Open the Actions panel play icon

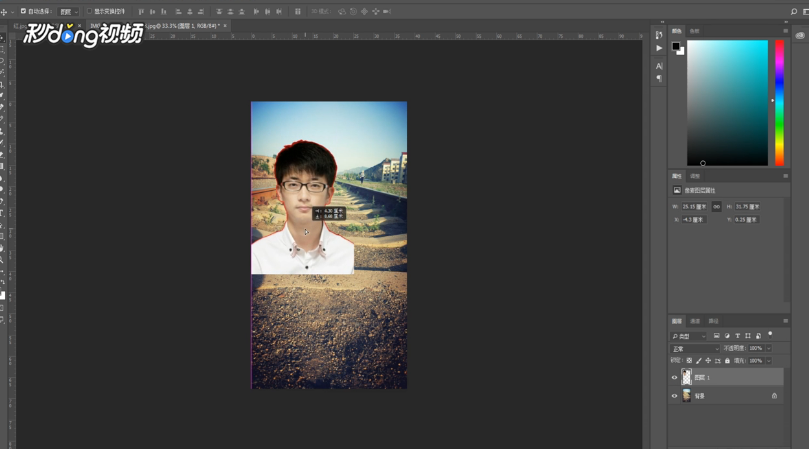point(659,48)
